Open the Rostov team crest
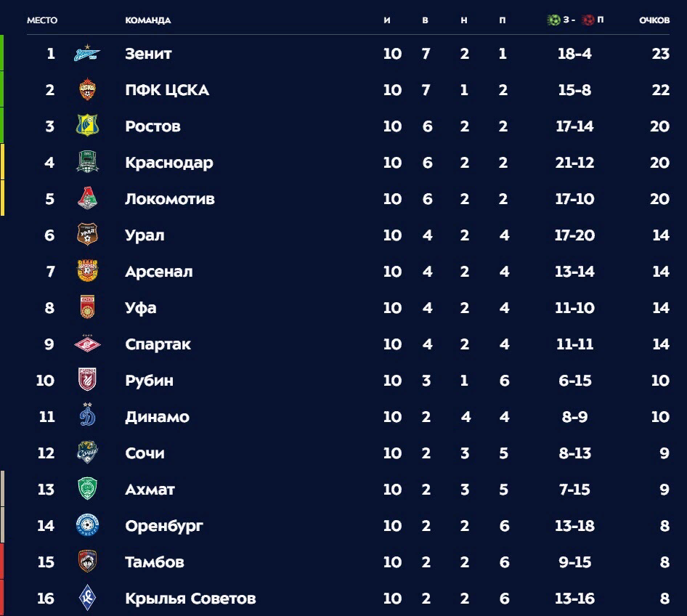Viewport: 687px width, 616px height. (x=87, y=125)
